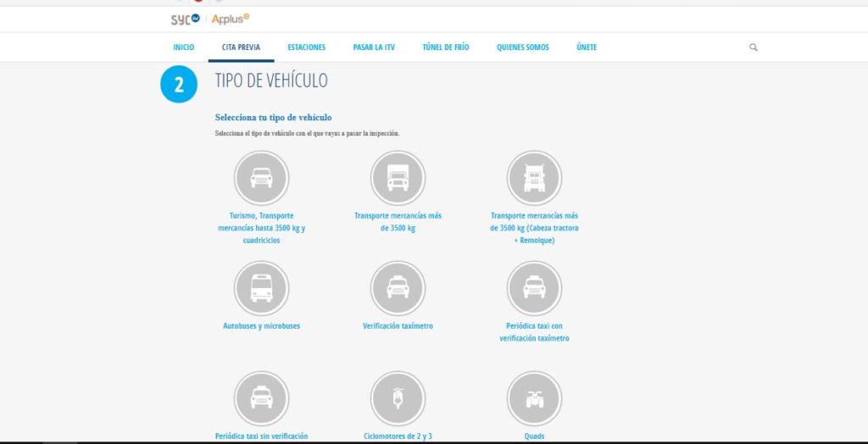Image resolution: width=868 pixels, height=444 pixels.
Task: Open PASAR LA ITV menu item
Action: pos(374,47)
